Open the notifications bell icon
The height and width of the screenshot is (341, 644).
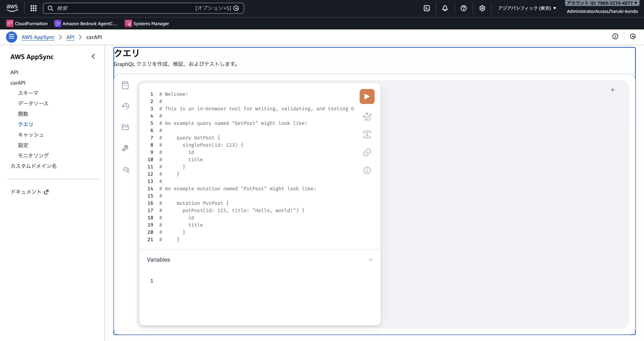point(445,8)
